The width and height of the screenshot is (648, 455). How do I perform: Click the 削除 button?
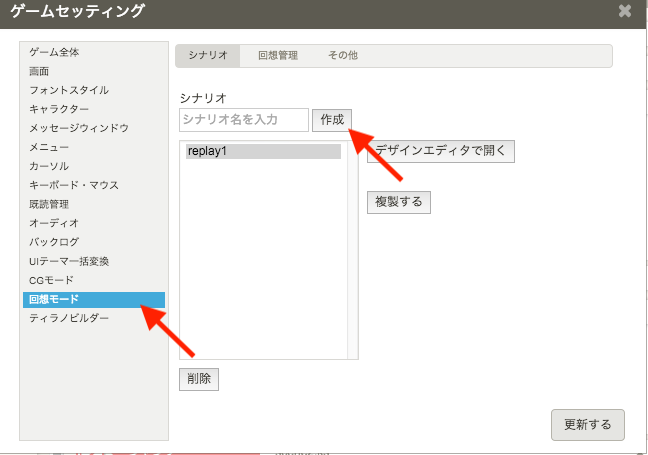pos(198,379)
